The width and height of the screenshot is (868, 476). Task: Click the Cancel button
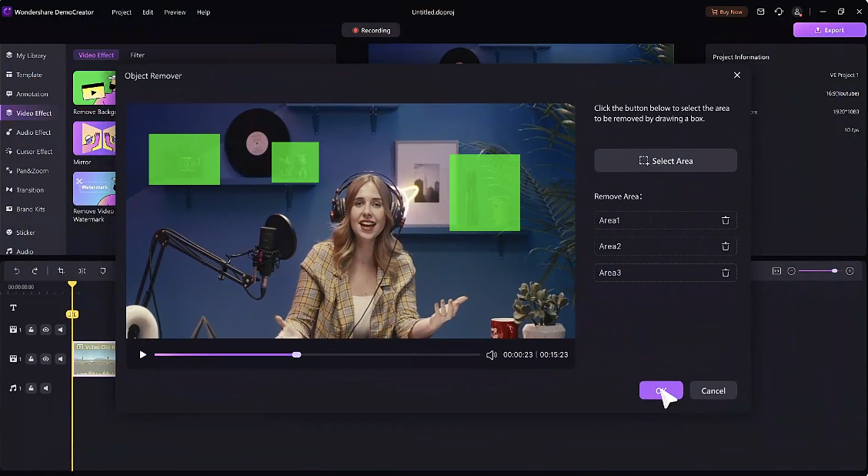pos(713,391)
